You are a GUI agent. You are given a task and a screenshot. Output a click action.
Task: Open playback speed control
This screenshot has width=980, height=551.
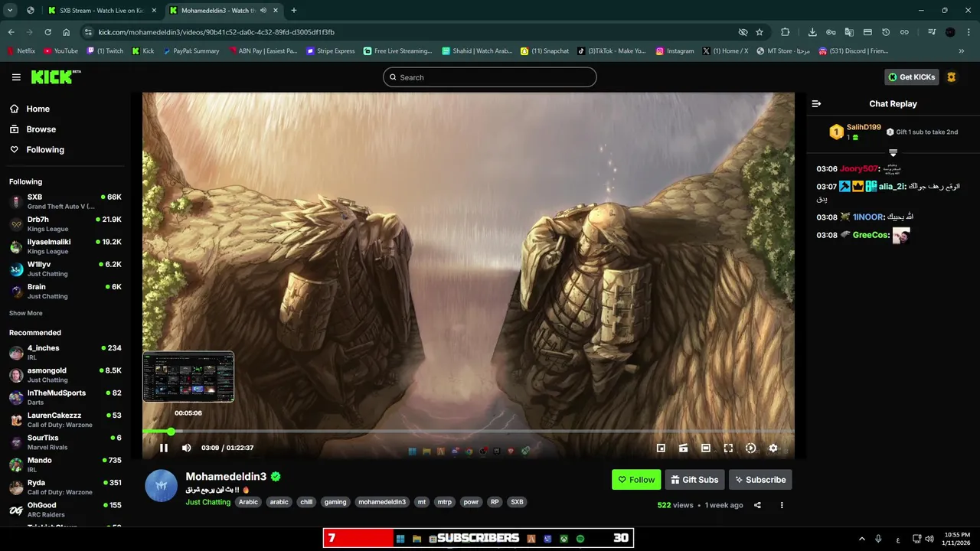(x=750, y=448)
